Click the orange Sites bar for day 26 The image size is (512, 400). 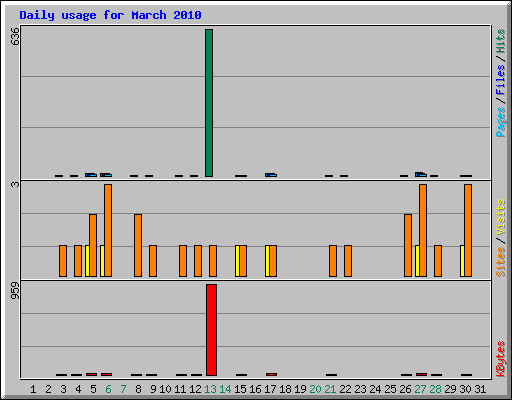[x=408, y=245]
